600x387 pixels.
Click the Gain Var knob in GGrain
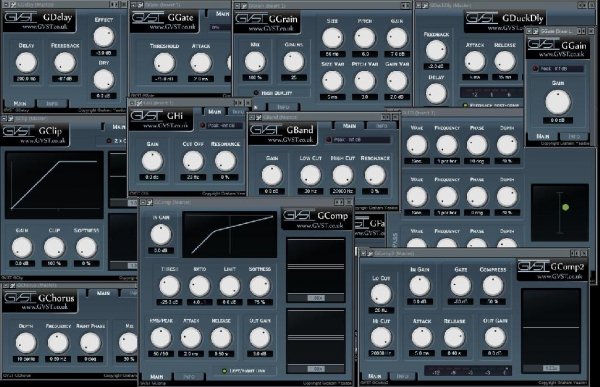397,82
